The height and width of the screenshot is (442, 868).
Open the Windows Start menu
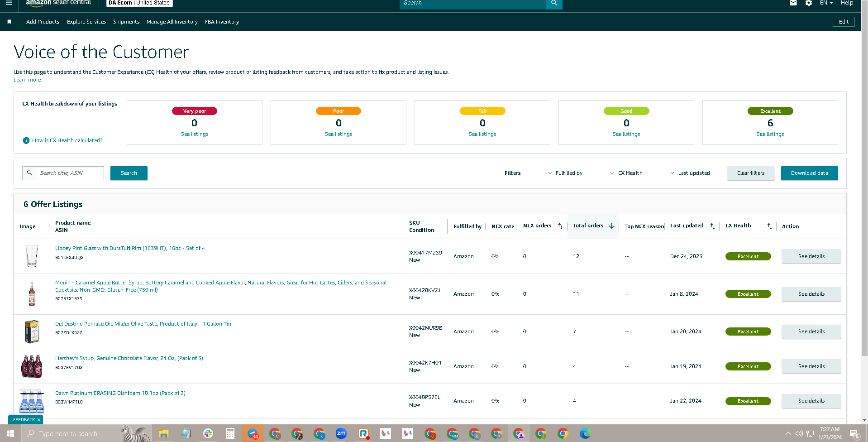[x=10, y=434]
